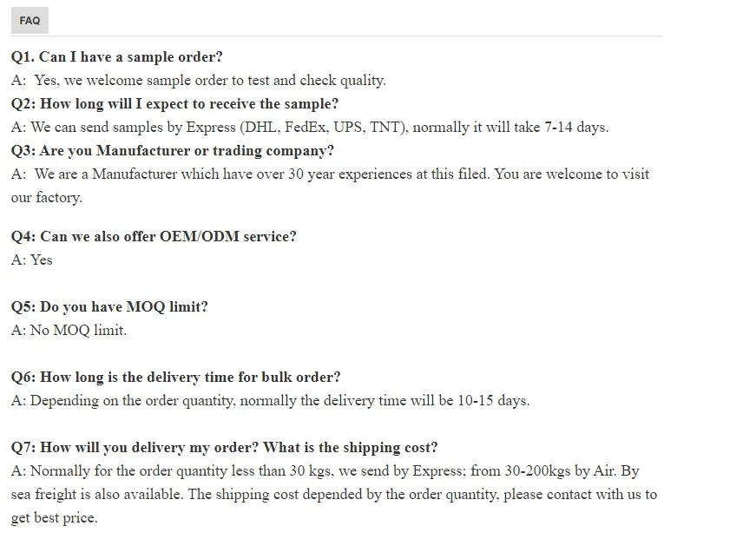The width and height of the screenshot is (756, 552).
Task: Click the Q5 MOQ limit question
Action: click(110, 307)
